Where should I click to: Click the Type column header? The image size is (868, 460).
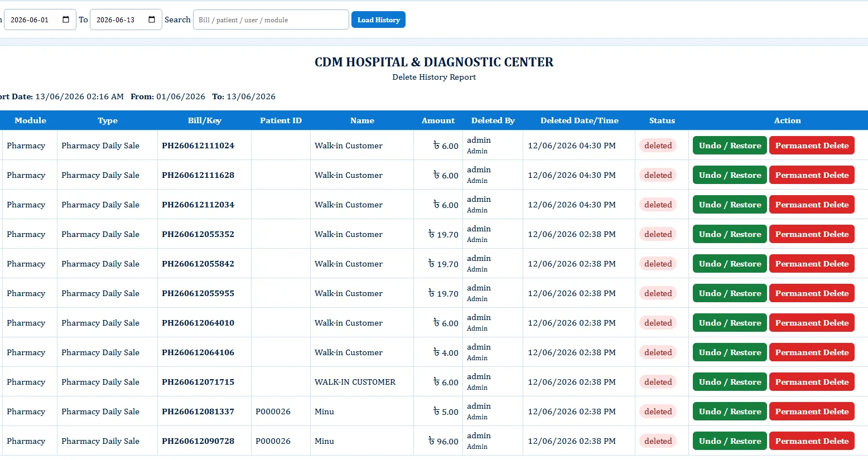coord(108,120)
